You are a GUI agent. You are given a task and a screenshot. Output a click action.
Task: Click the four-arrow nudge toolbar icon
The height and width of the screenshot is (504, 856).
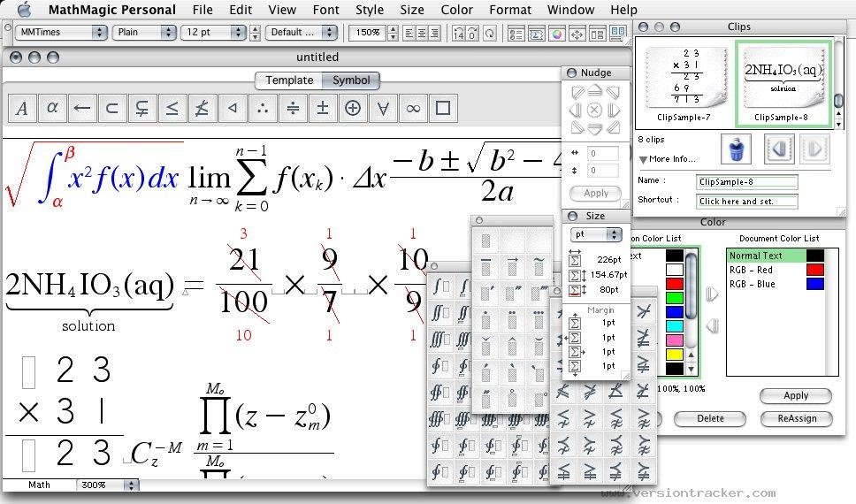(577, 34)
